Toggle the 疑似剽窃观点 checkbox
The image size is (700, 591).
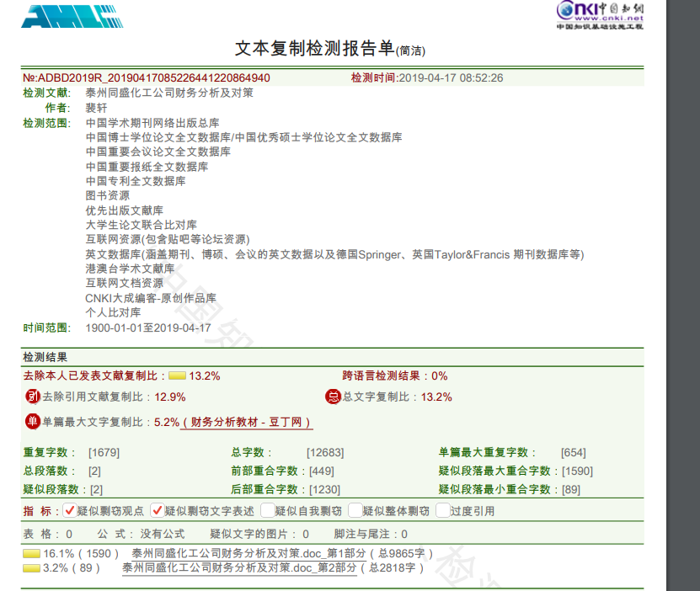(x=70, y=510)
